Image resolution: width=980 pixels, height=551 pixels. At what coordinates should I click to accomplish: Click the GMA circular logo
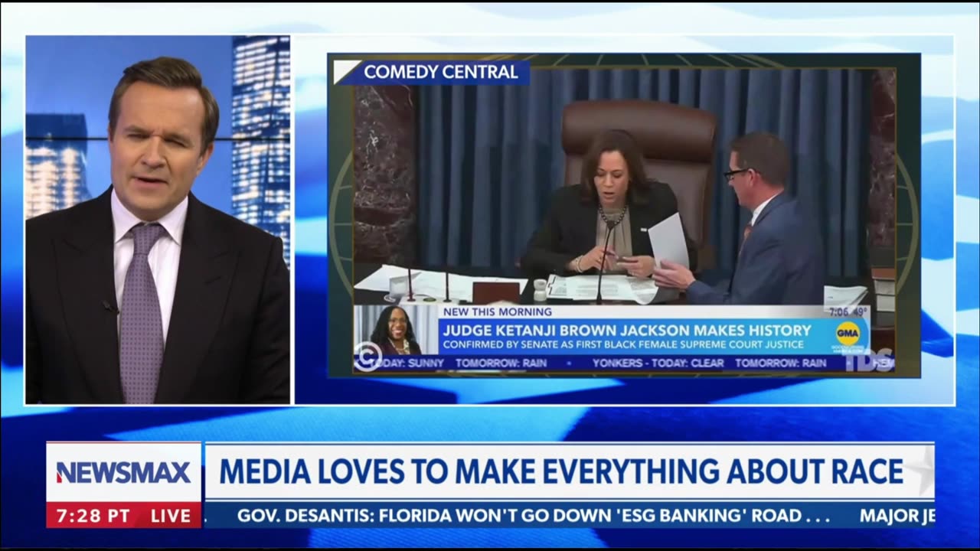tap(848, 334)
